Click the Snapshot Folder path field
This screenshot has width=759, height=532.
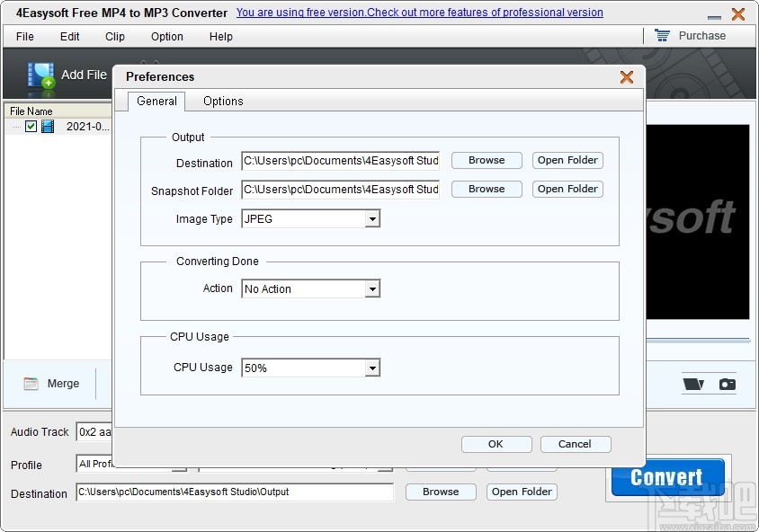pos(340,190)
